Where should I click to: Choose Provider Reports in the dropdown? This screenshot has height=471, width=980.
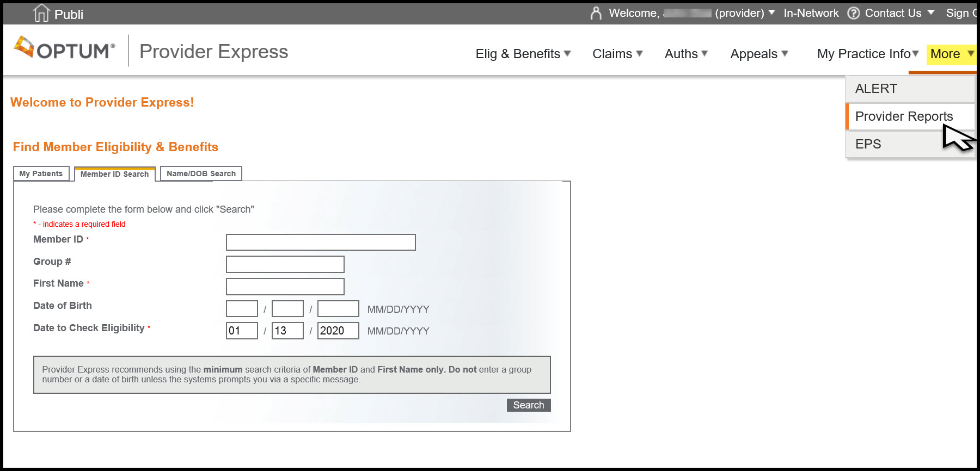(904, 116)
